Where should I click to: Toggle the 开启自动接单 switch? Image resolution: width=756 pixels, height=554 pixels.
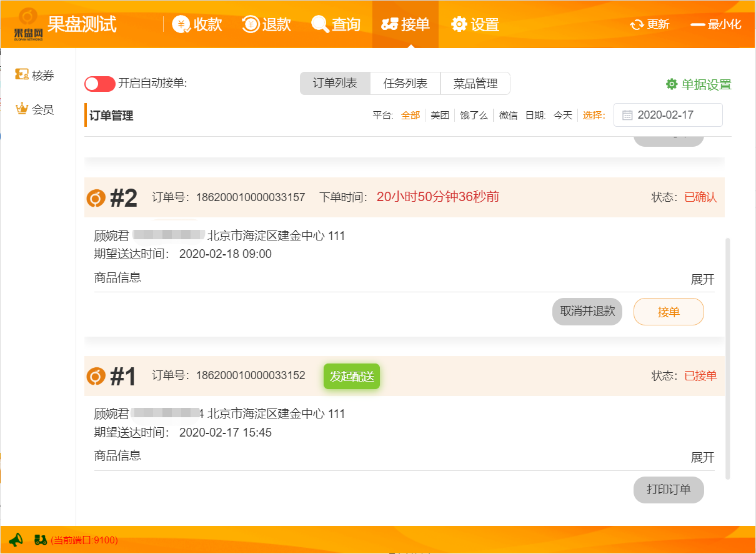pyautogui.click(x=100, y=84)
